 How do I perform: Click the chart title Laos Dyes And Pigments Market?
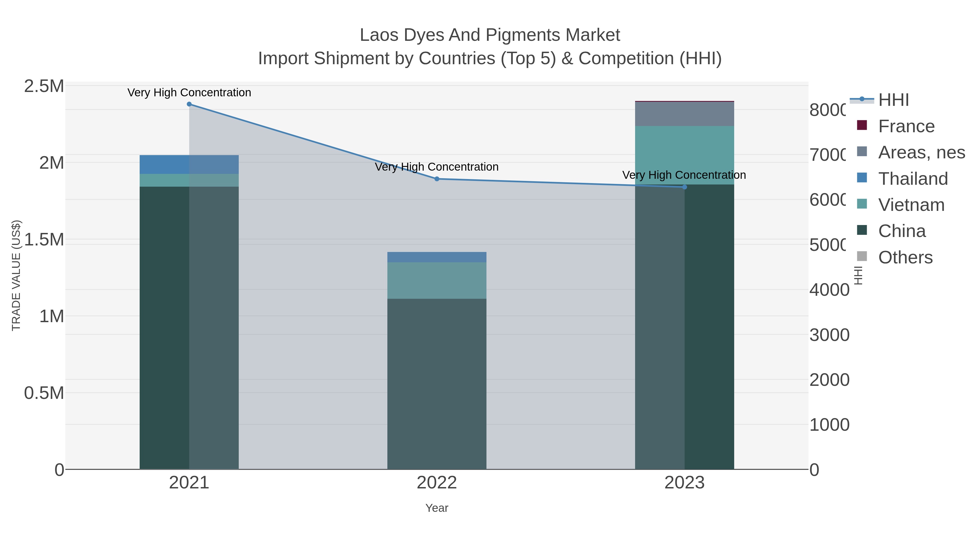coord(490,35)
